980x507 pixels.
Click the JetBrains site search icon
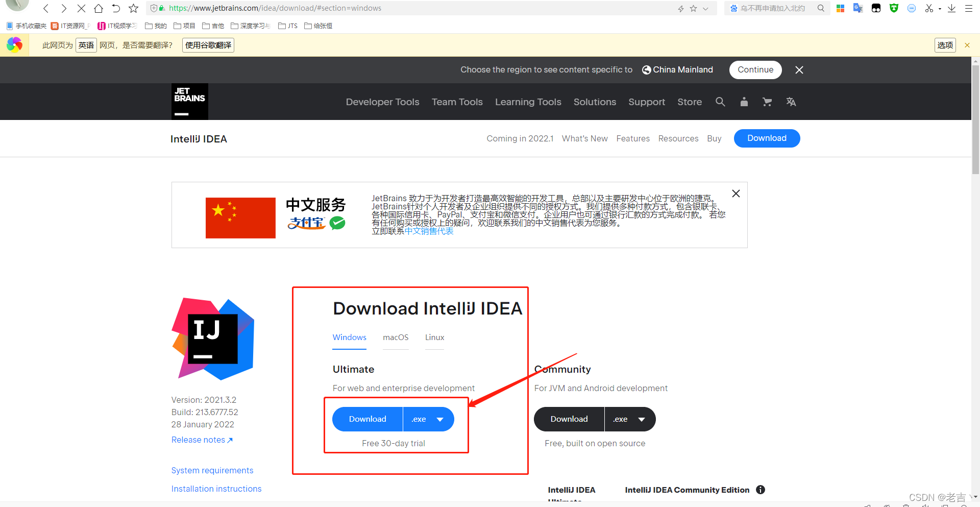[x=720, y=102]
